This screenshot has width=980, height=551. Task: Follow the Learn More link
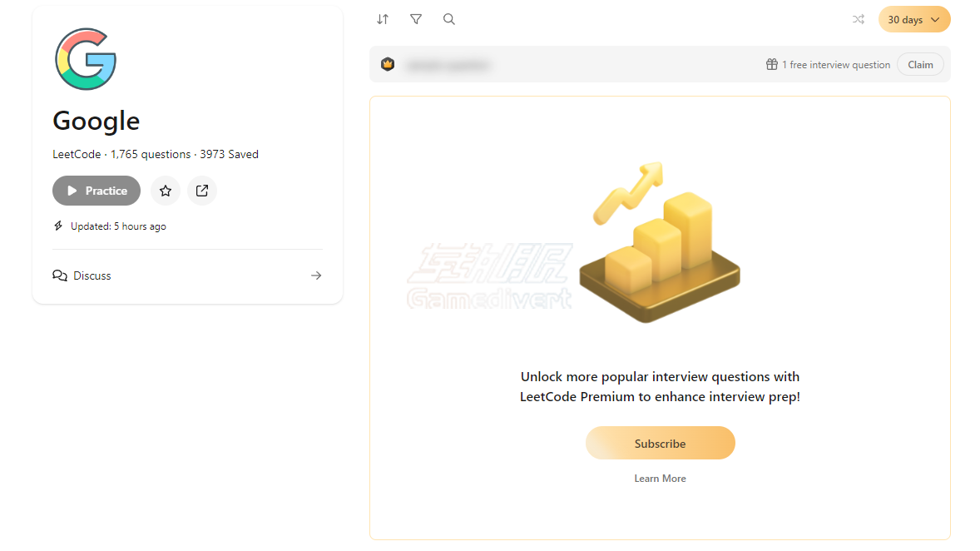tap(660, 479)
